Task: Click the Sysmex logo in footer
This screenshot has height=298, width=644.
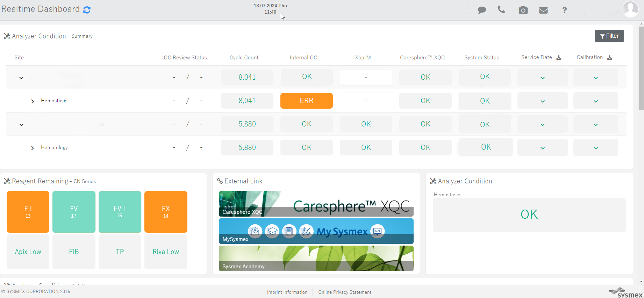Action: (626, 293)
